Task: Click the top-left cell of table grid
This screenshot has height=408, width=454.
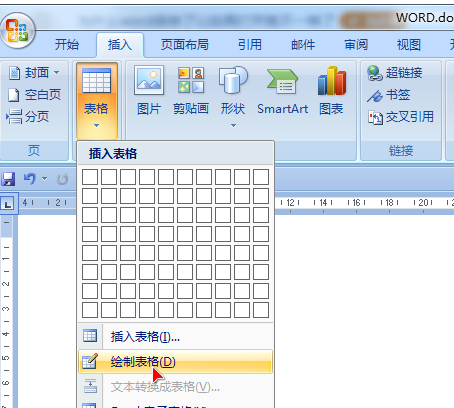Action: coord(90,177)
